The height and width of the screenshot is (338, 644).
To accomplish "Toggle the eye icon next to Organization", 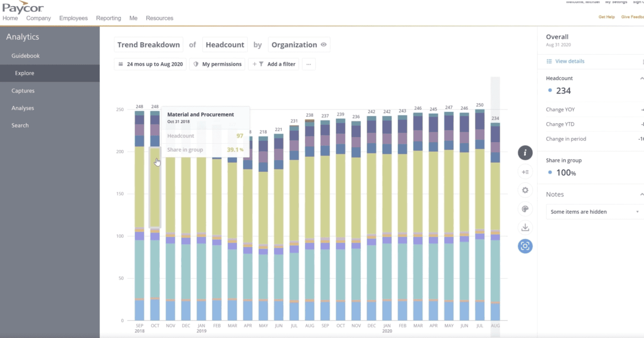I will pos(323,45).
